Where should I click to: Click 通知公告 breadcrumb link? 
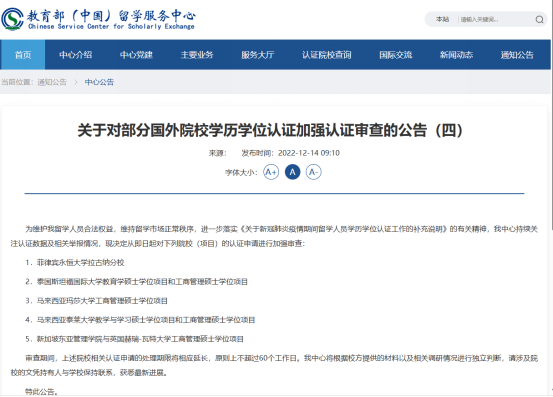click(52, 82)
